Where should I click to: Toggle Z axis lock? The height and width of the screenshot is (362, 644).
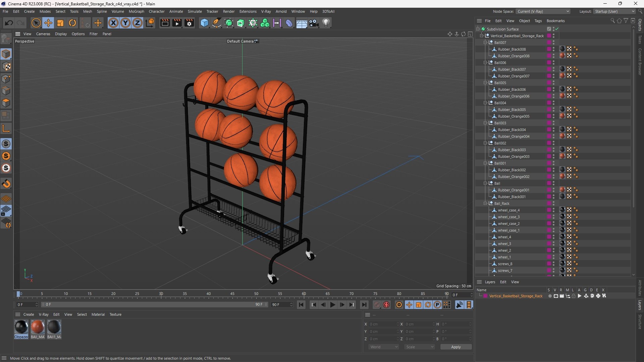138,23
